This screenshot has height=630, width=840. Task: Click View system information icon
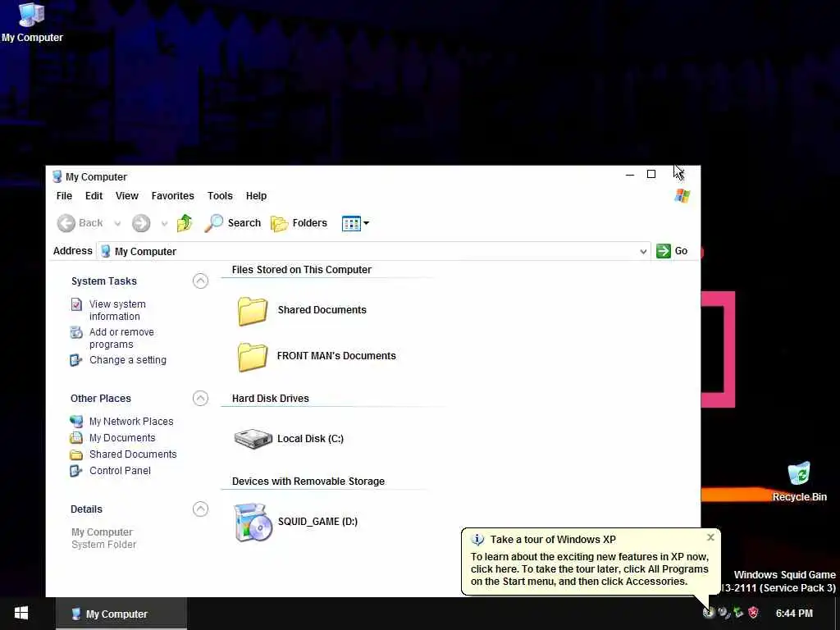(x=76, y=304)
